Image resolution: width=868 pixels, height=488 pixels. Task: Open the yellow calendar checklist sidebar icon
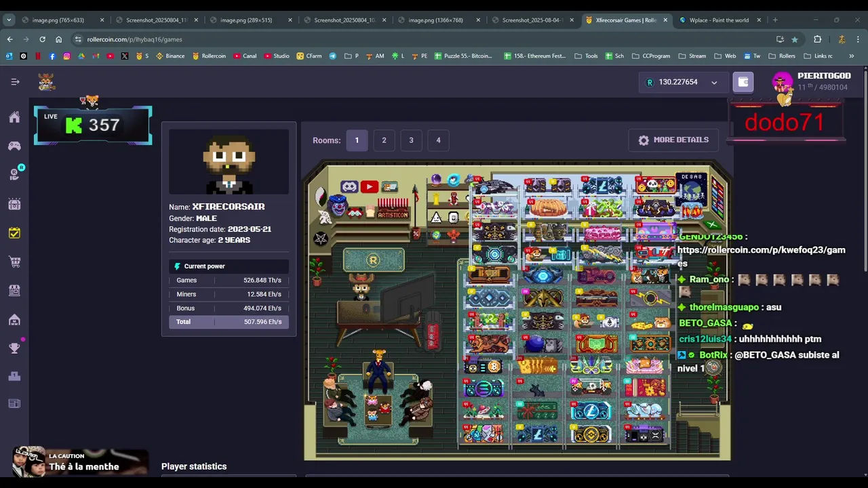pos(14,233)
